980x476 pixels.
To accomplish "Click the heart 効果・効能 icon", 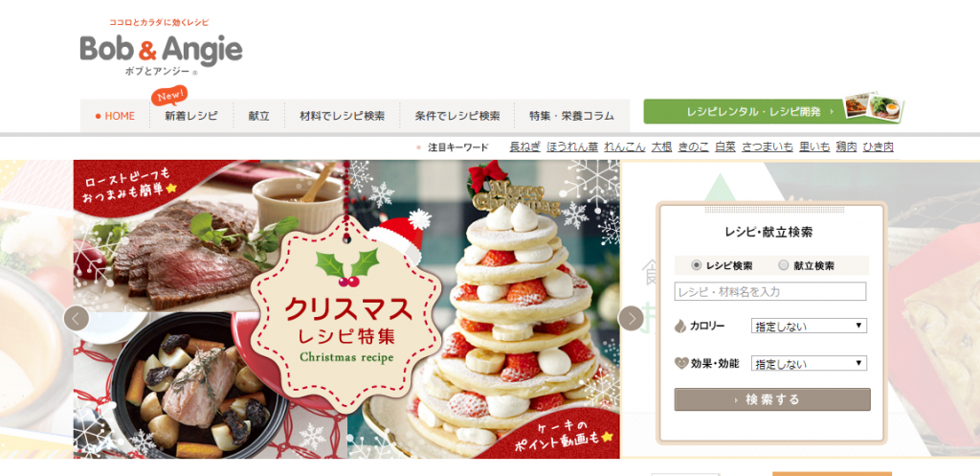I will pyautogui.click(x=680, y=363).
